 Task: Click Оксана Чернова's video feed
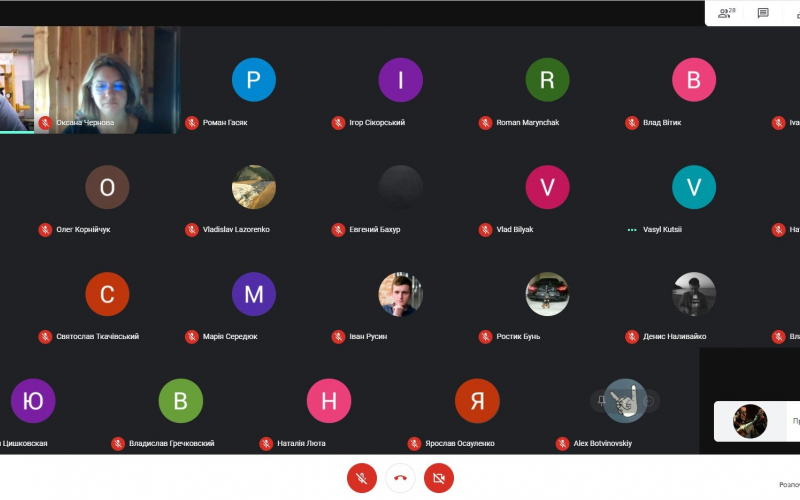point(107,80)
